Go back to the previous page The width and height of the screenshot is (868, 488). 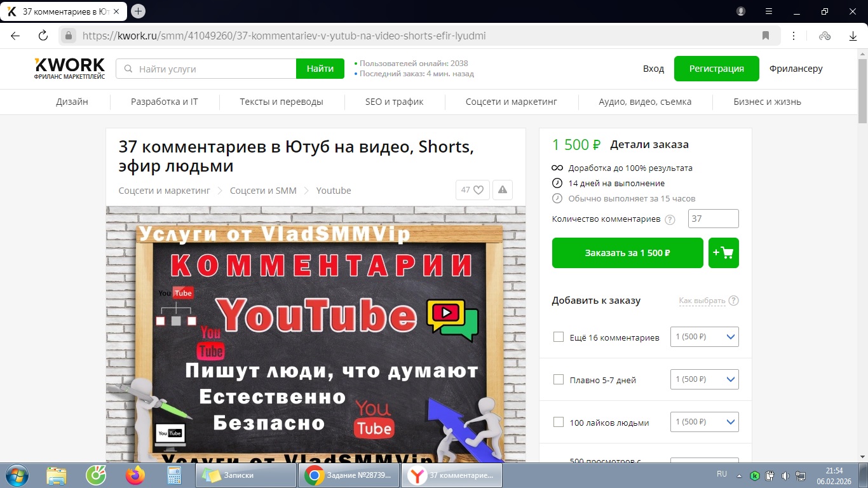[x=15, y=36]
